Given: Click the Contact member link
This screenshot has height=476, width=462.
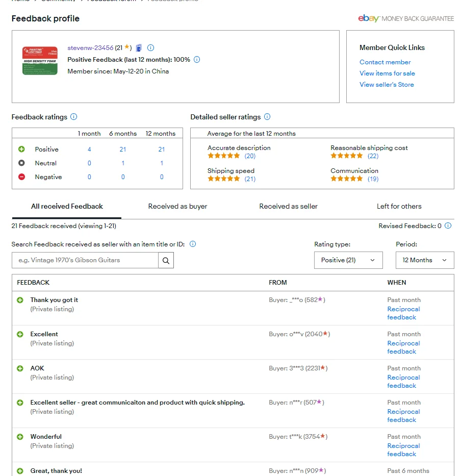Looking at the screenshot, I should coord(385,62).
